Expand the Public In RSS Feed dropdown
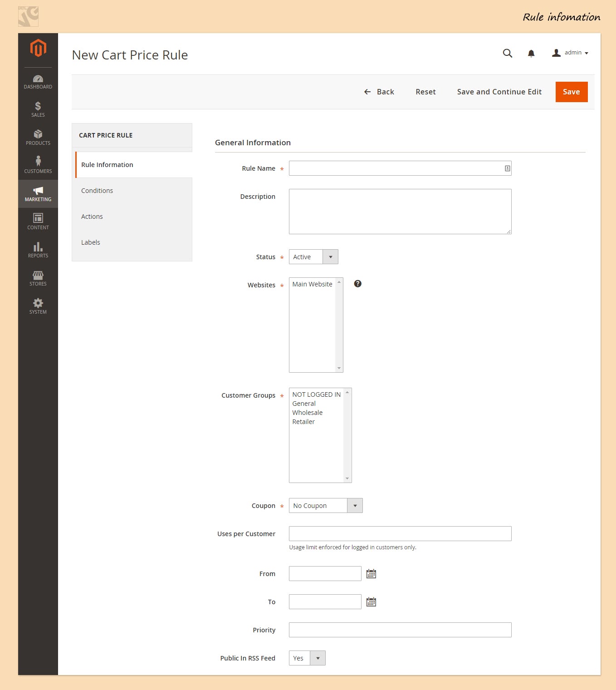This screenshot has height=690, width=616. 307,658
